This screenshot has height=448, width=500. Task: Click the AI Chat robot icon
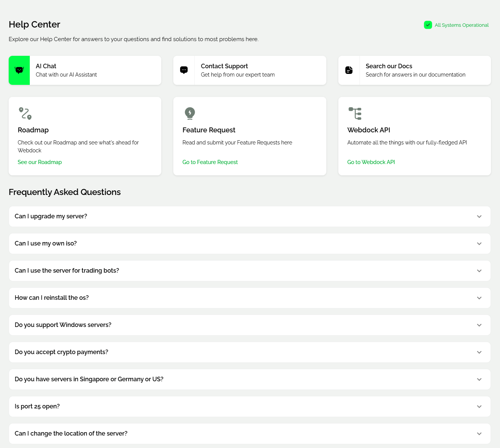19,70
